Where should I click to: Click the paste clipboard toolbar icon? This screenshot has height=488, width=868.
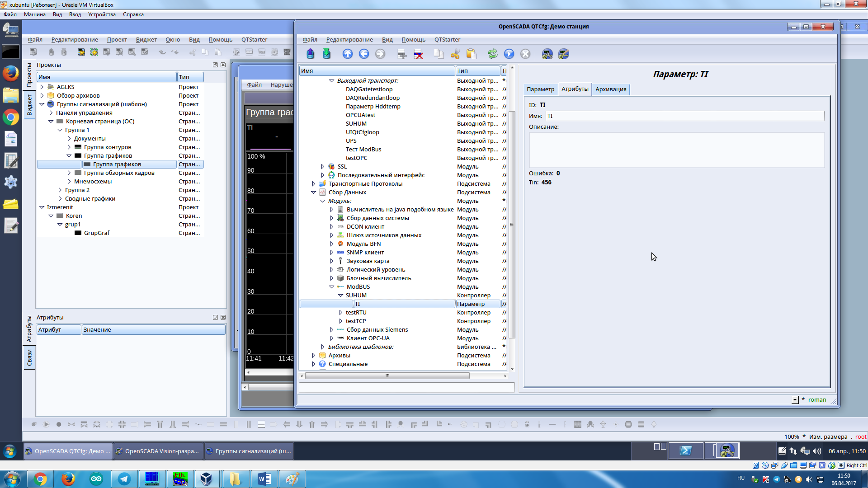click(472, 54)
